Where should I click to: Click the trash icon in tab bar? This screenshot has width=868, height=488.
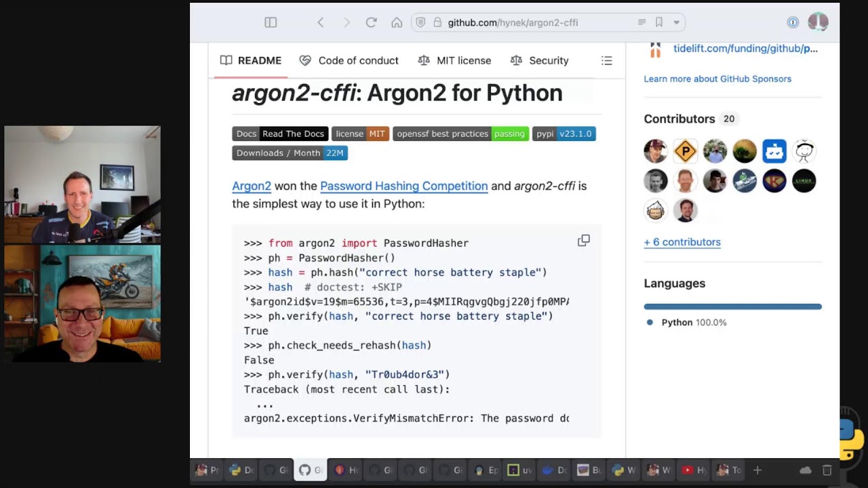827,470
